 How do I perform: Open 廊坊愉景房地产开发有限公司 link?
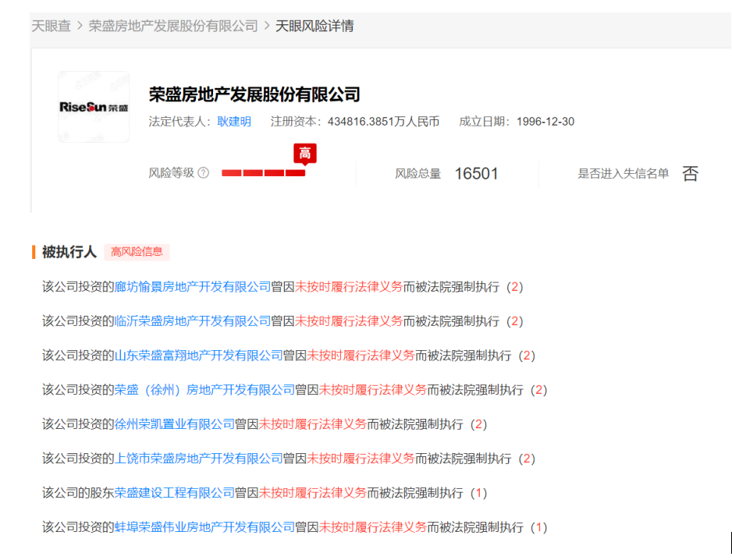[193, 286]
